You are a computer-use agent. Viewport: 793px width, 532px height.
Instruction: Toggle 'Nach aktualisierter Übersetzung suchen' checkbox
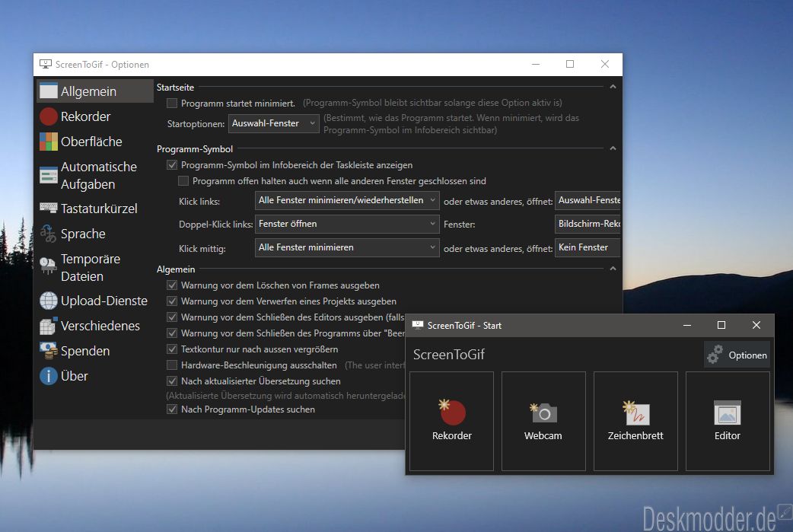click(172, 381)
